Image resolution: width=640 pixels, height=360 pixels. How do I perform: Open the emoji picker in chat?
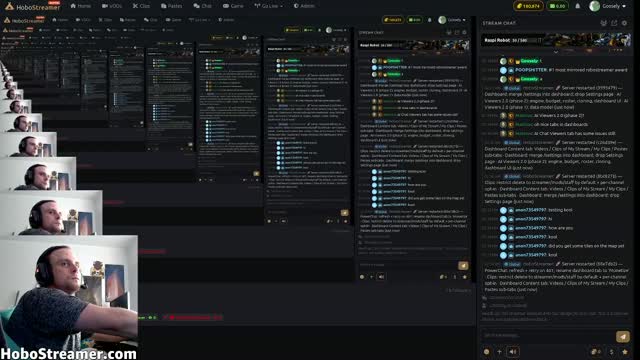[x=487, y=351]
